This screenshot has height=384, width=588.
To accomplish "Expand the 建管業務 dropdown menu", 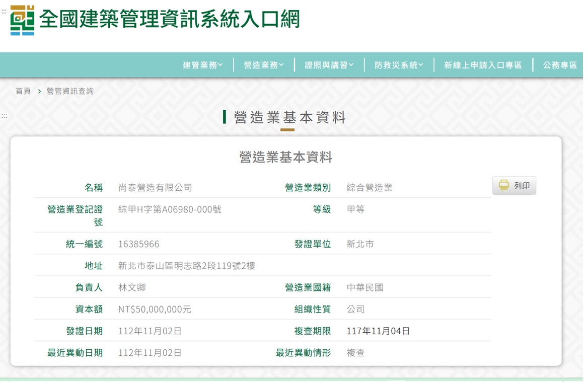I will 202,64.
